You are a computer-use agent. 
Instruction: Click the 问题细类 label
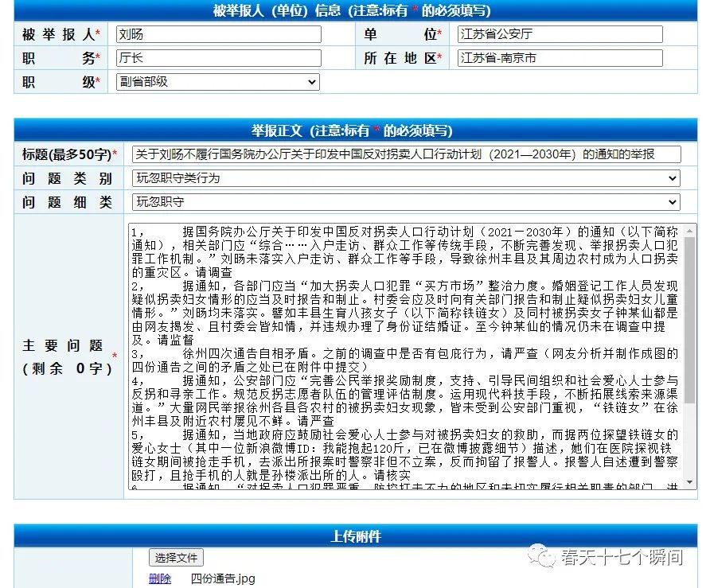click(x=67, y=202)
